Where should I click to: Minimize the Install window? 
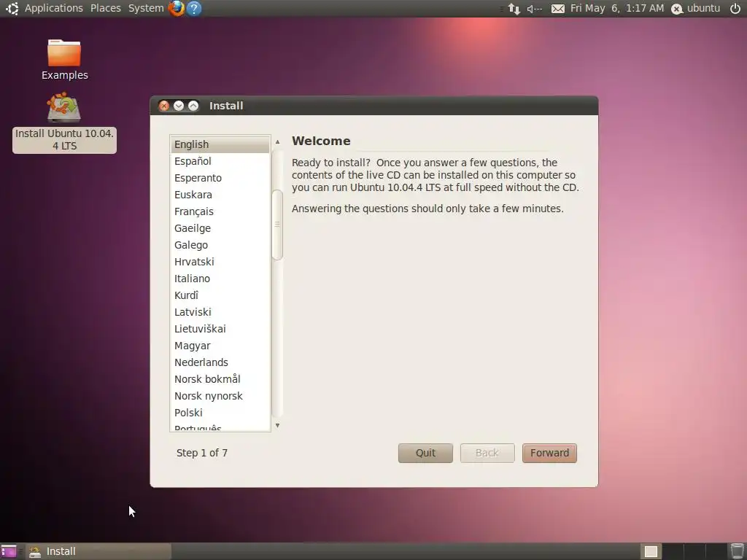[179, 106]
